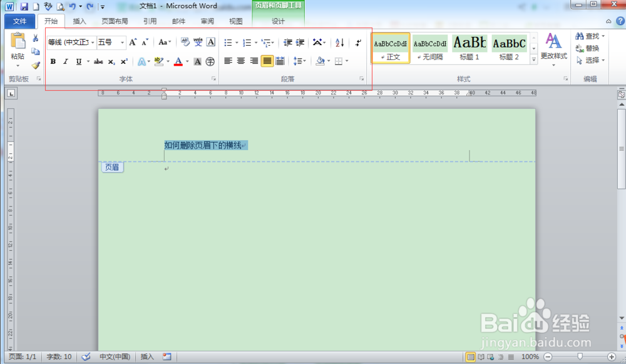The height and width of the screenshot is (364, 626).
Task: Expand the numbering list dropdown
Action: (x=256, y=43)
